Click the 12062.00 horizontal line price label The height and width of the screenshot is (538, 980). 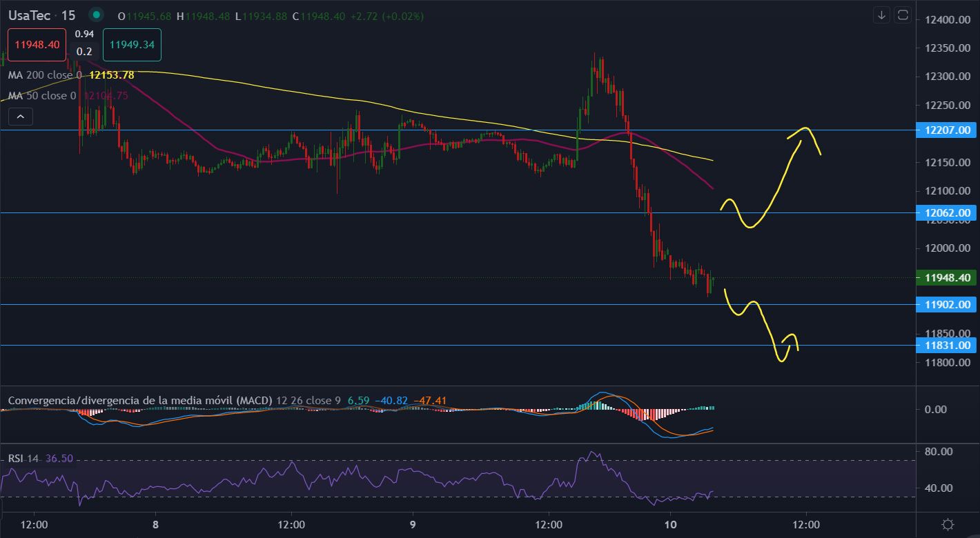pos(945,213)
